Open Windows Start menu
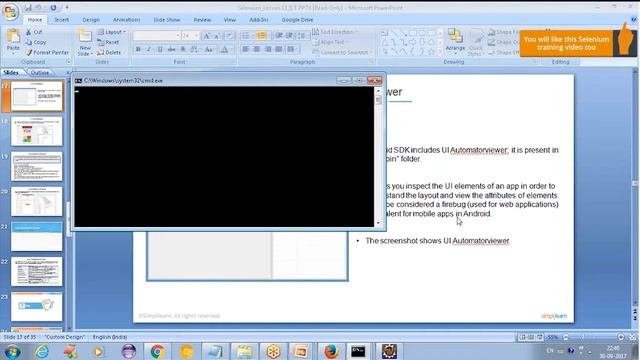The height and width of the screenshot is (360, 640). point(12,351)
